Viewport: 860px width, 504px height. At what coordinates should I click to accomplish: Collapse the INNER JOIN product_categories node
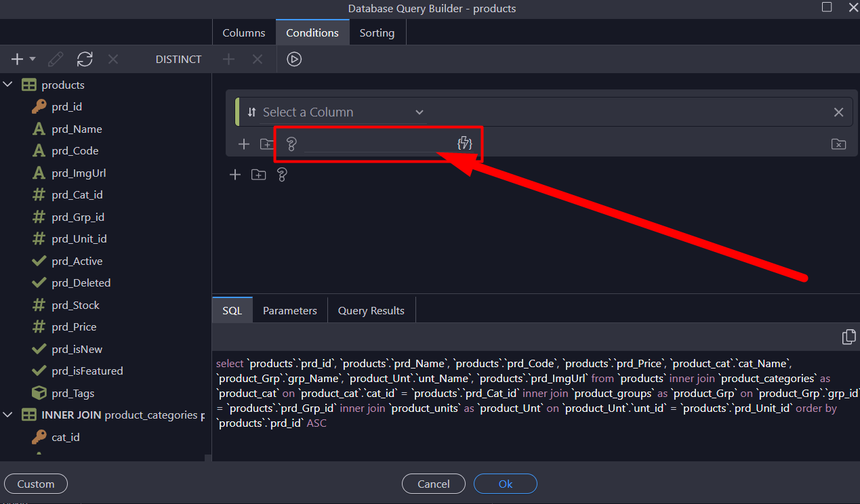tap(7, 415)
